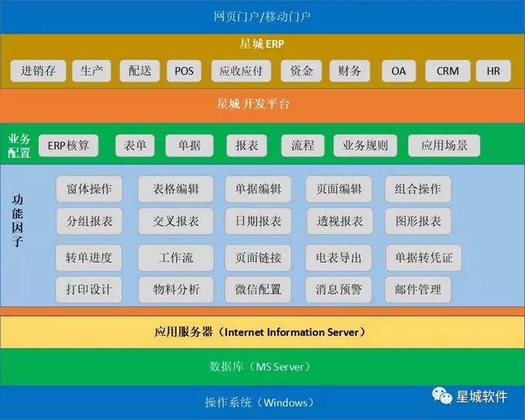Select the 组合操作 function box

coord(418,189)
